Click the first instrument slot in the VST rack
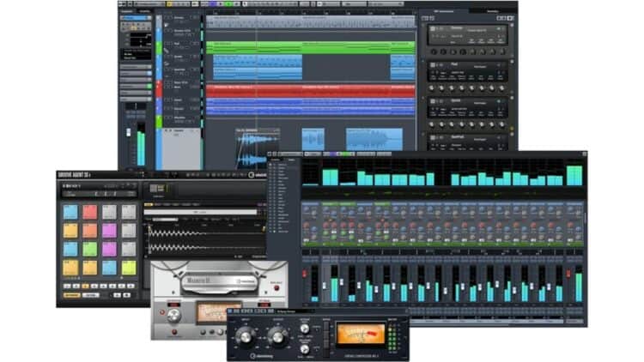Screen dimensions: 644x362 tap(467, 35)
